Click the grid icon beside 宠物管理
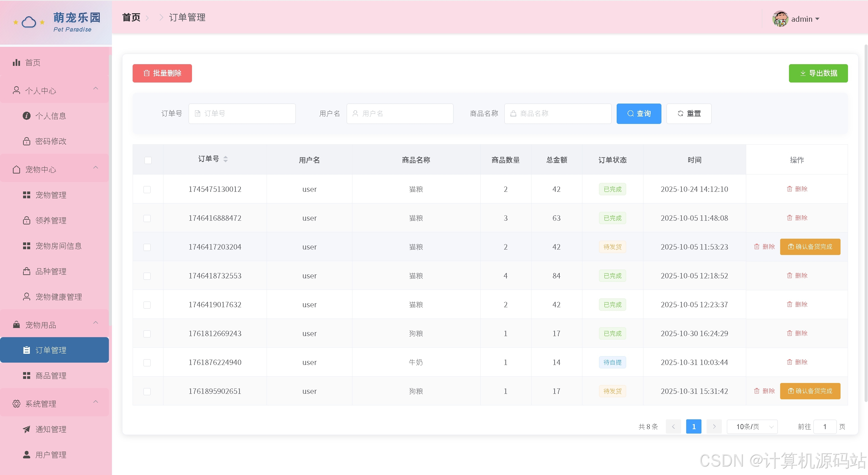 tap(26, 195)
